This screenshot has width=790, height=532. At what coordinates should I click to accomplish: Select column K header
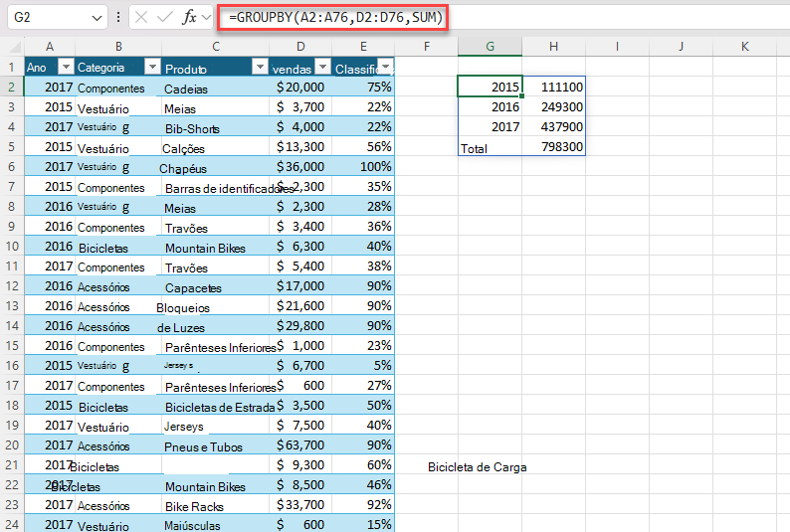click(744, 47)
